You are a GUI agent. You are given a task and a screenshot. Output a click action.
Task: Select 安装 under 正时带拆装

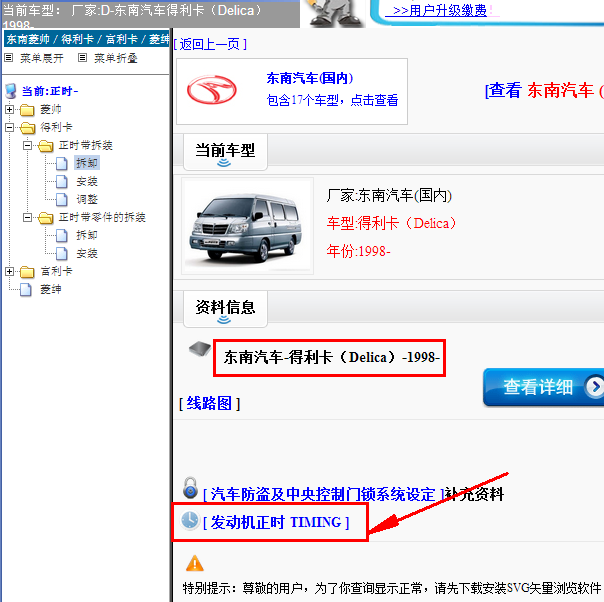[87, 181]
